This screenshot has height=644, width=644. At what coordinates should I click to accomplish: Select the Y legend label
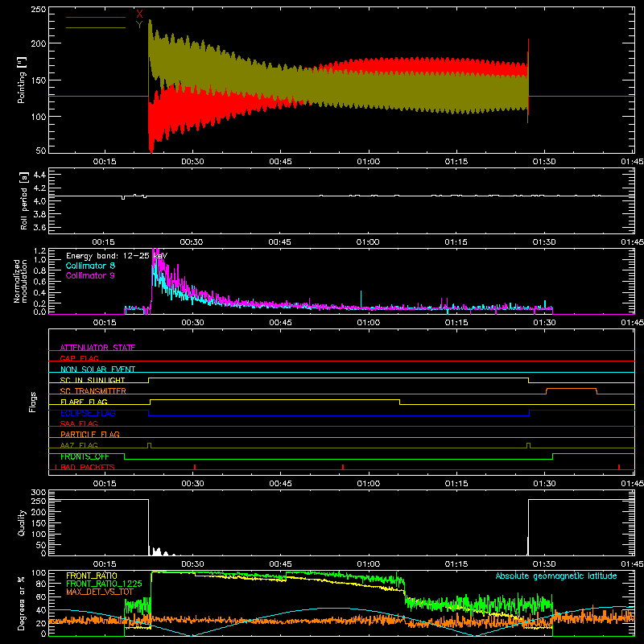pos(139,25)
